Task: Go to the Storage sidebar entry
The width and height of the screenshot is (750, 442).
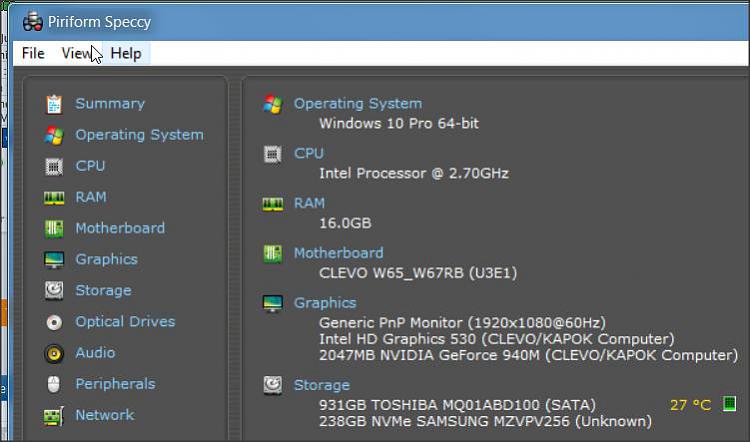Action: coord(103,290)
